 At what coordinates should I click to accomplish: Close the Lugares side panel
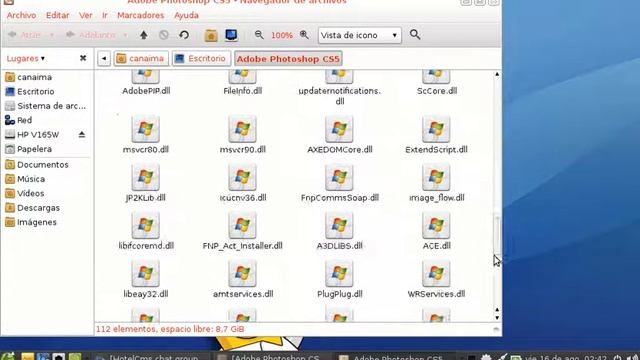pos(83,58)
